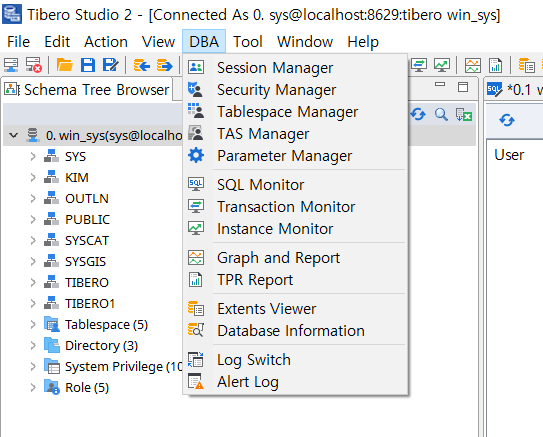Expand the Tablespace (5) node
Image resolution: width=543 pixels, height=437 pixels.
coord(33,324)
